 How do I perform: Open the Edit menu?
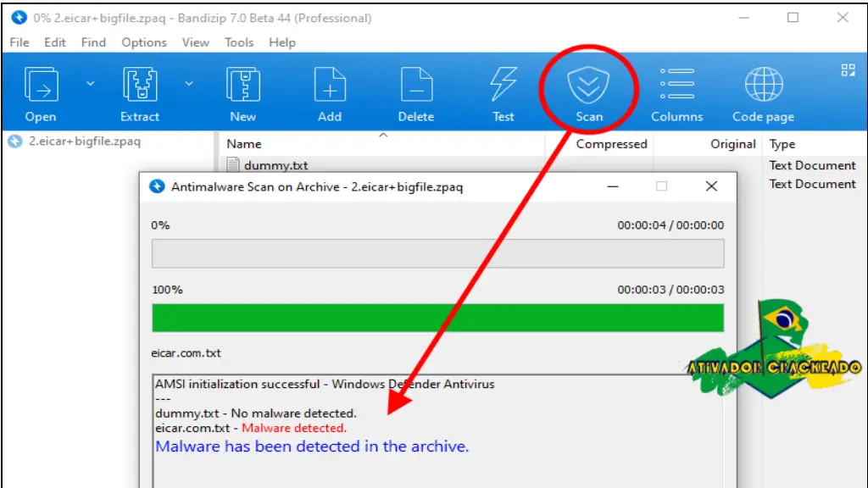[x=55, y=42]
